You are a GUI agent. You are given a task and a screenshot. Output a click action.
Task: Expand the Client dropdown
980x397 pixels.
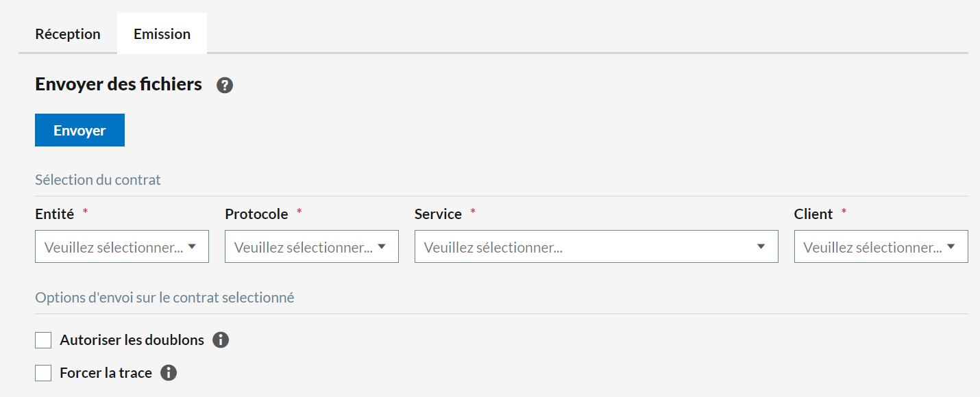[881, 247]
